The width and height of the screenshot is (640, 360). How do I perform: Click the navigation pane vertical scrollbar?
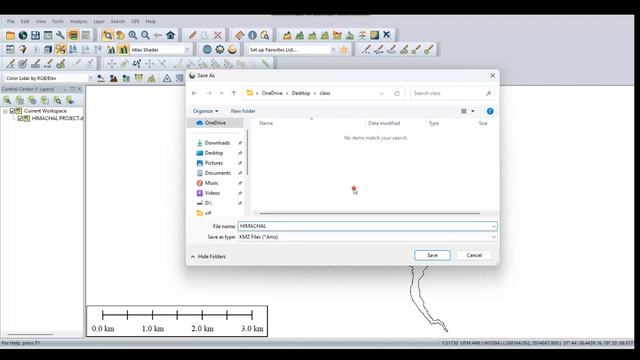247,152
